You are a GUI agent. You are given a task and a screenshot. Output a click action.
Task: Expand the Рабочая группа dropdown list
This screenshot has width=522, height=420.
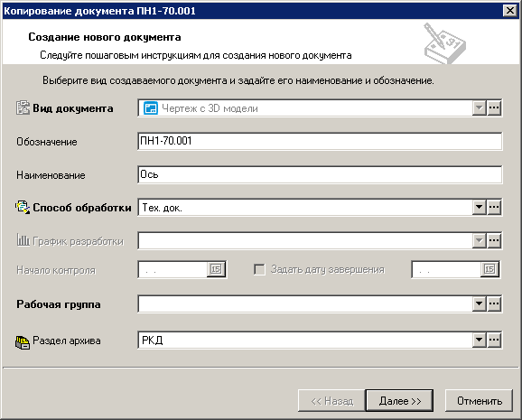[479, 303]
